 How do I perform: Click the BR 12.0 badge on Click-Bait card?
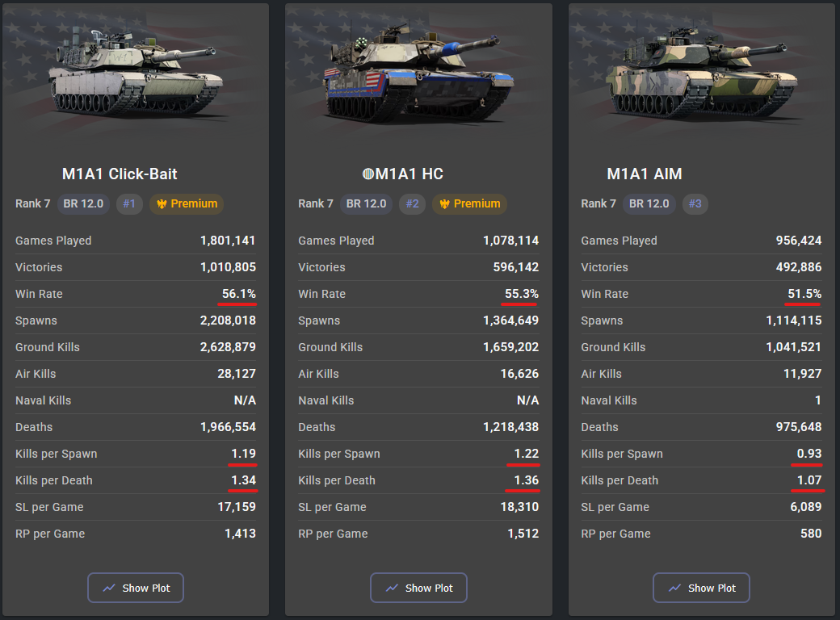pyautogui.click(x=83, y=203)
